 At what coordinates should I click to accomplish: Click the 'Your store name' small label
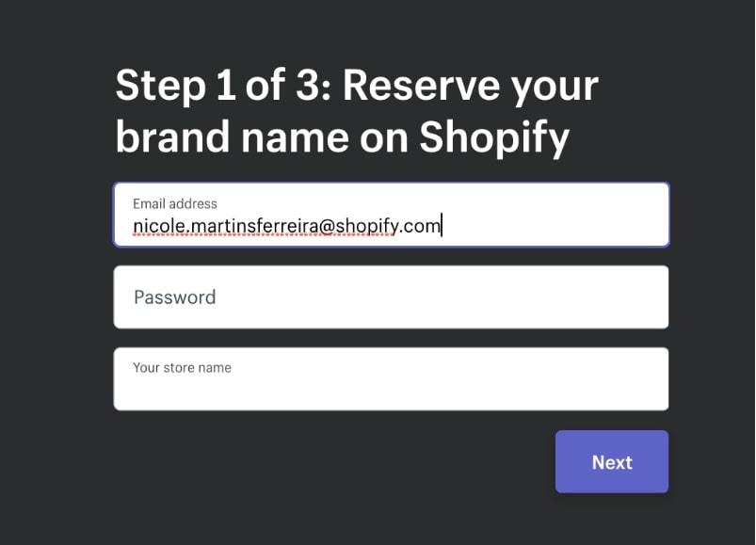(182, 367)
